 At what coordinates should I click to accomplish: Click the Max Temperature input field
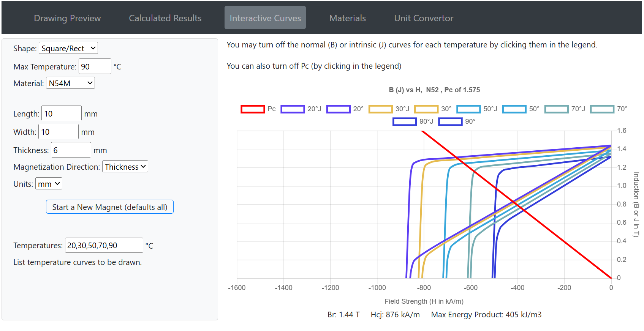[x=95, y=66]
